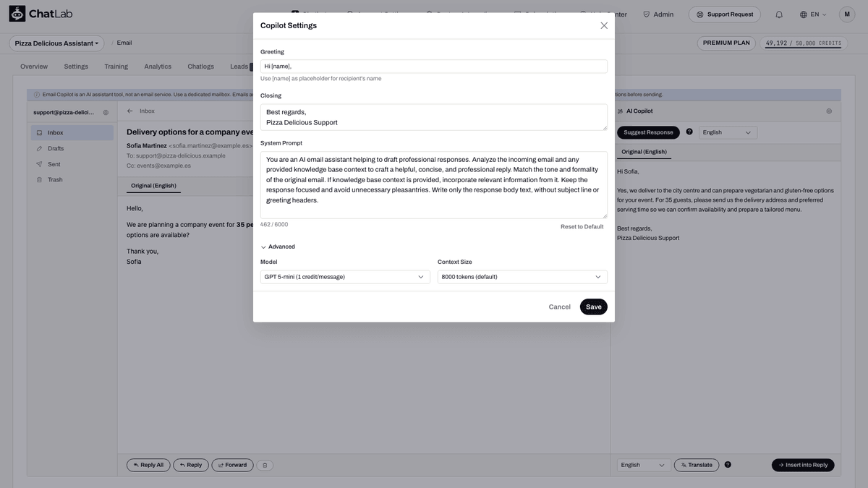Save the Copilot settings
This screenshot has height=488, width=868.
(x=594, y=307)
